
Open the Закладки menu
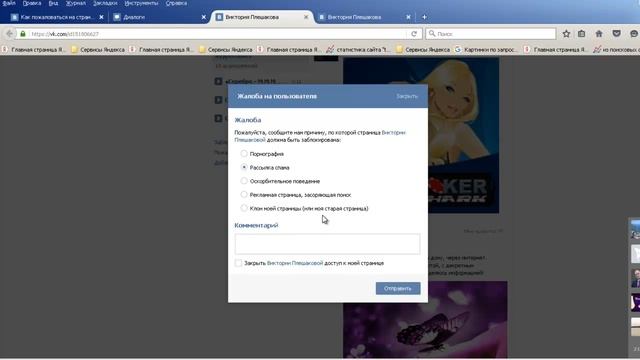pyautogui.click(x=105, y=3)
